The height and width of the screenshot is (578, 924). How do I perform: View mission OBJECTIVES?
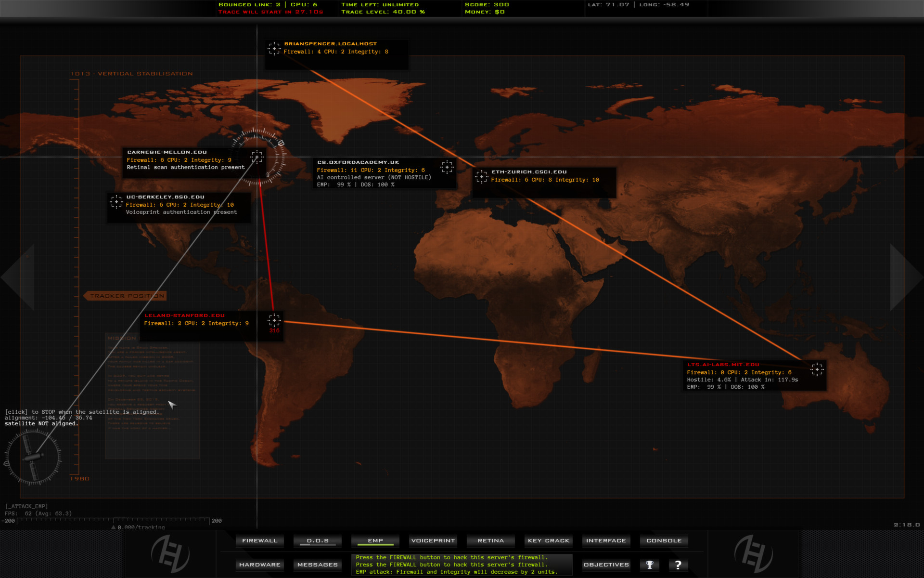(x=606, y=565)
